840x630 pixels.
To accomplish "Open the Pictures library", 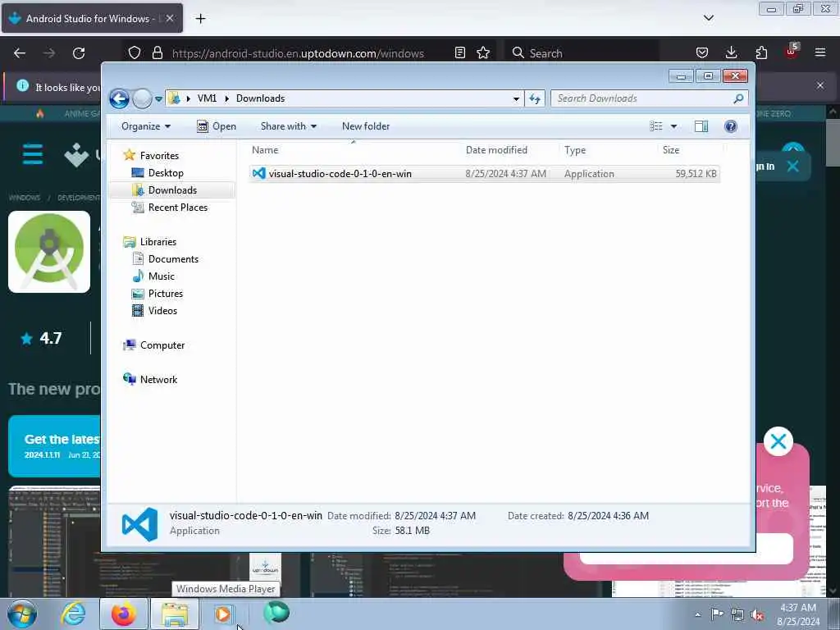I will pyautogui.click(x=166, y=294).
